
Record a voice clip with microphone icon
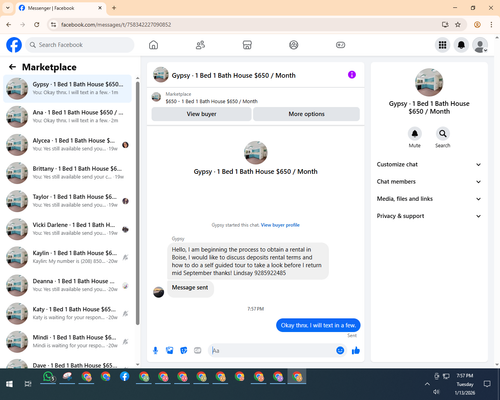(x=155, y=350)
